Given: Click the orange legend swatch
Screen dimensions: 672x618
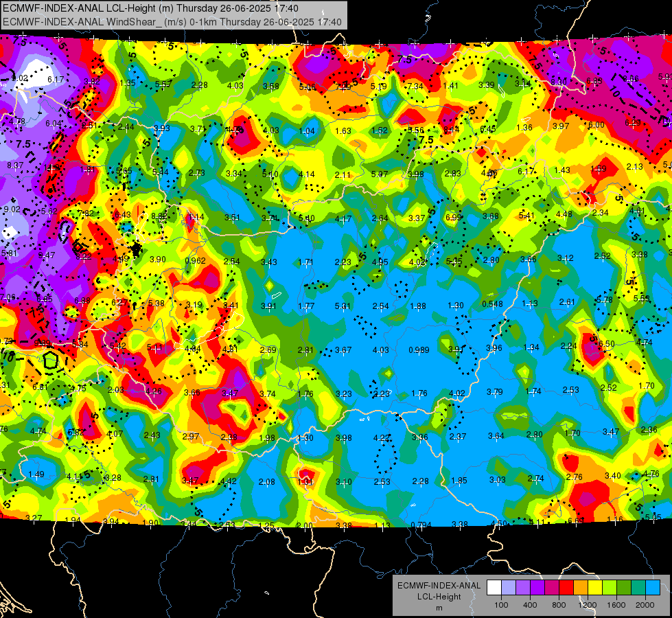Looking at the screenshot, I should tap(581, 587).
